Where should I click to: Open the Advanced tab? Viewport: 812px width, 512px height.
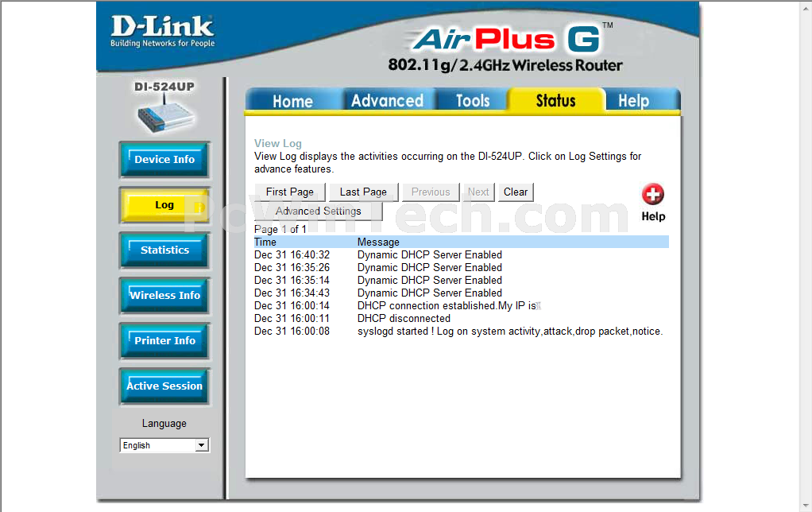388,100
